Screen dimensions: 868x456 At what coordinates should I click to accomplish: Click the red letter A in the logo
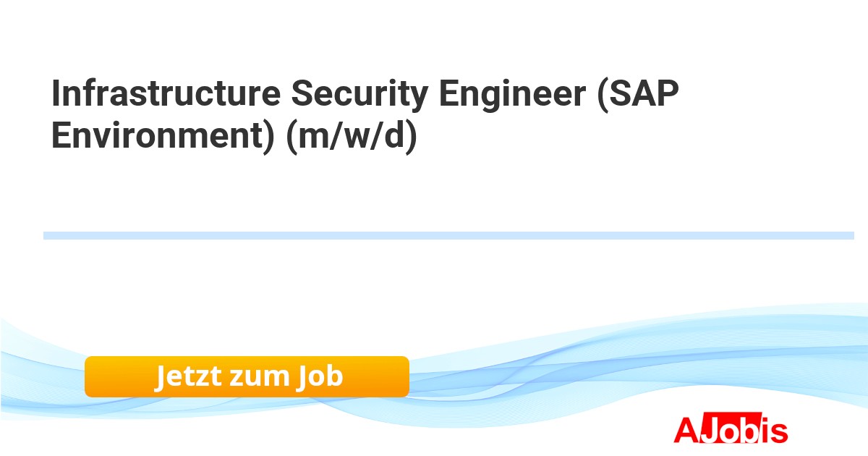(x=686, y=430)
